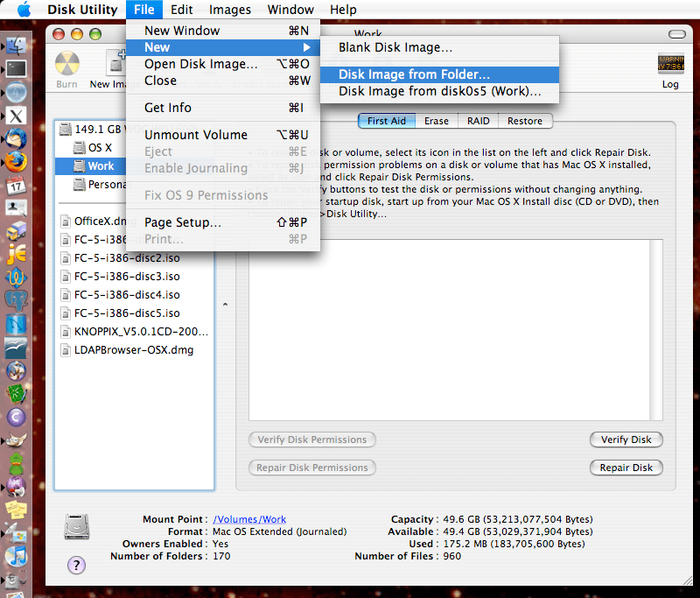This screenshot has width=700, height=598.
Task: Expand the New submenu
Action: pyautogui.click(x=223, y=47)
